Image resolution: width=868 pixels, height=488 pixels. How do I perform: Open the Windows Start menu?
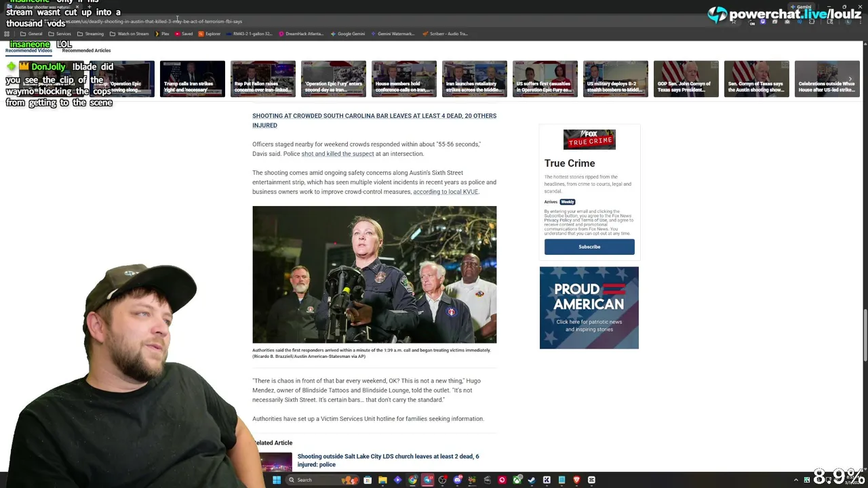(x=277, y=480)
